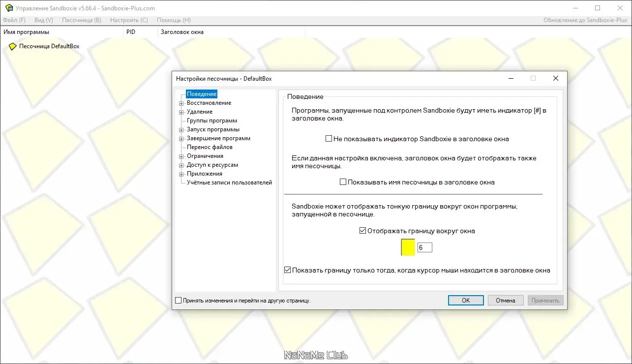Viewport: 632px width, 364px height.
Task: Click the border width field showing 6
Action: [x=424, y=247]
